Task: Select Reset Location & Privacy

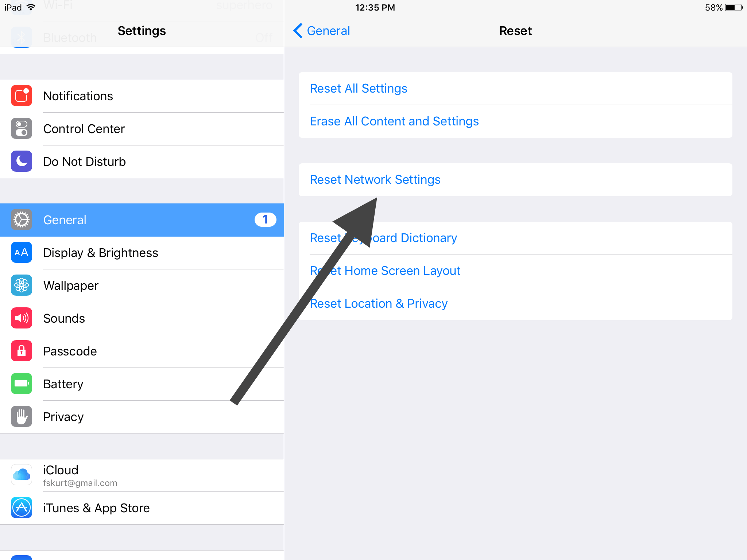Action: (378, 303)
